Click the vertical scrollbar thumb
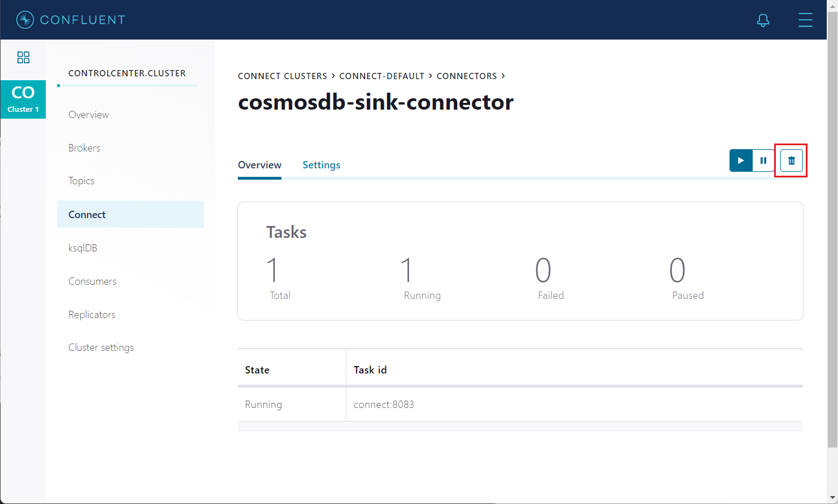The image size is (838, 504). pyautogui.click(x=832, y=229)
